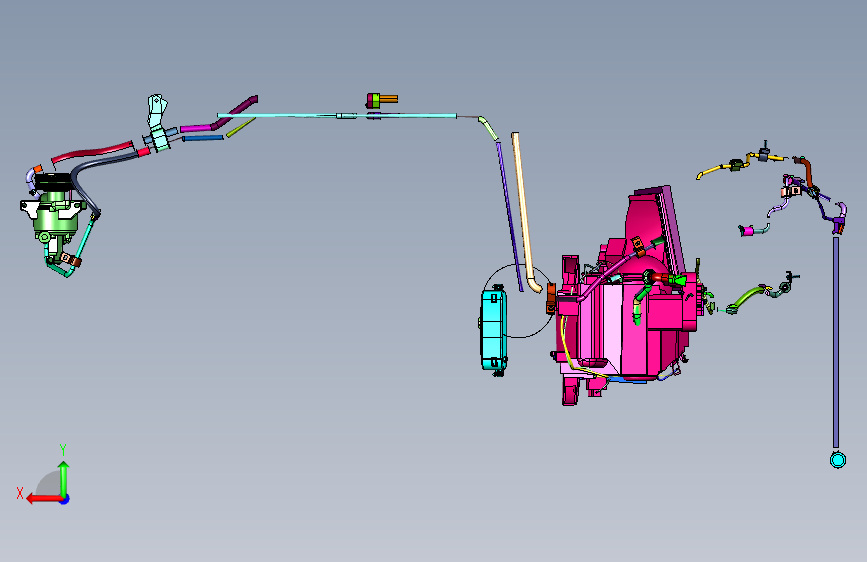Click the red X axis of triad
Viewport: 867px width, 562px height.
[44, 499]
